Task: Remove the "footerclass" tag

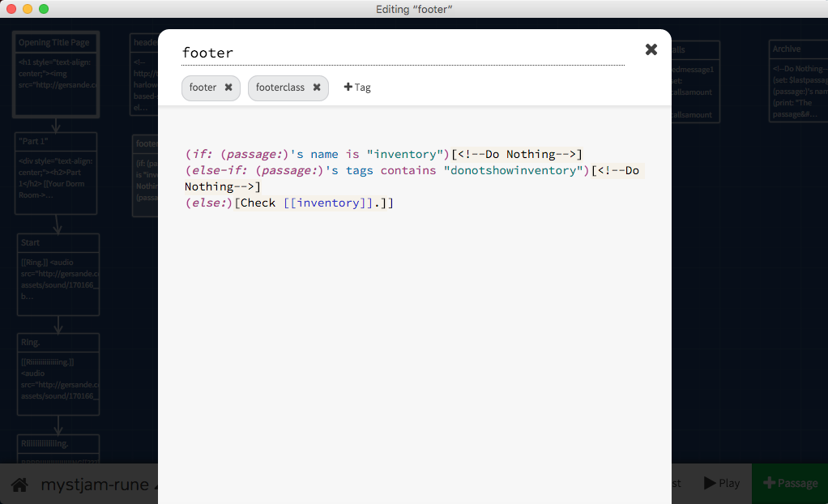Action: (x=317, y=88)
